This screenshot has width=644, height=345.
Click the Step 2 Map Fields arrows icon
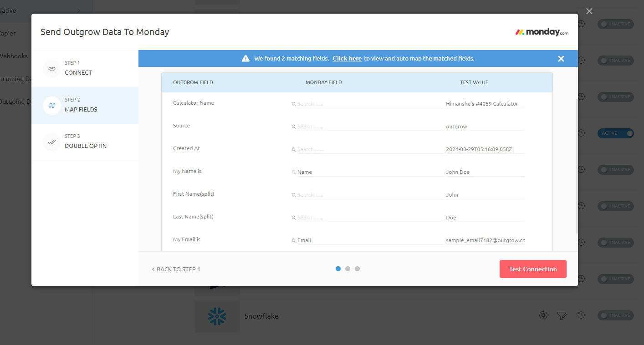pyautogui.click(x=52, y=105)
